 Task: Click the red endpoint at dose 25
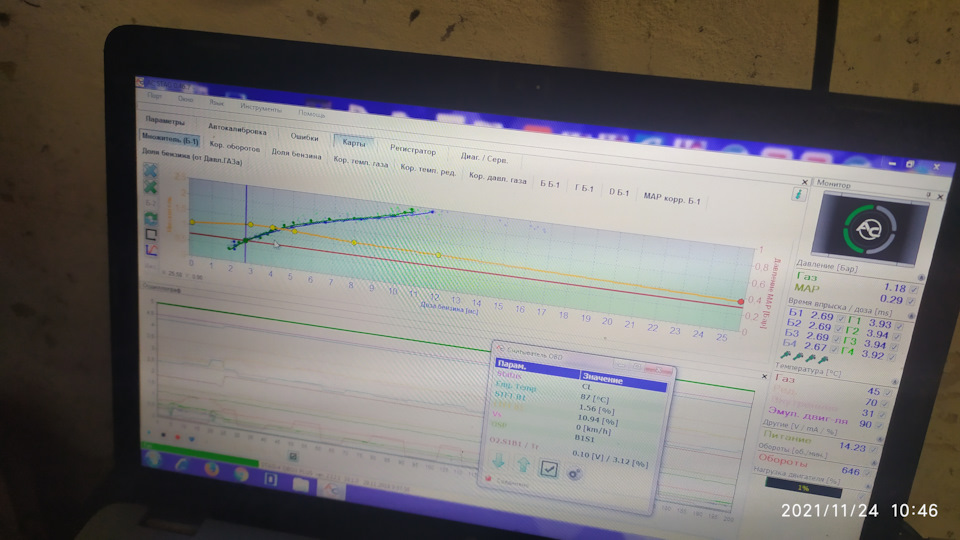point(741,301)
